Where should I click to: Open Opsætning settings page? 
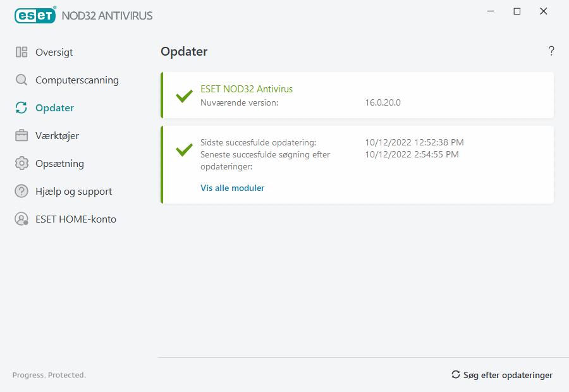59,164
